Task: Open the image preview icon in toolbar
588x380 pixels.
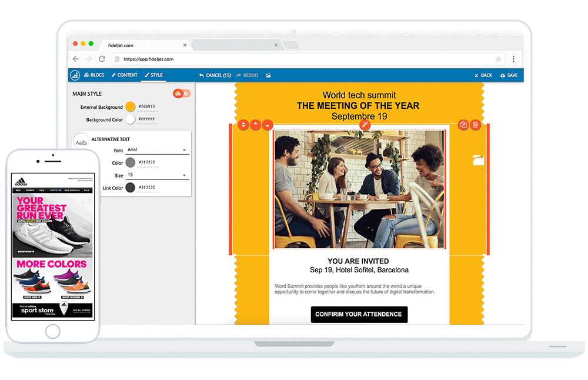Action: point(268,75)
